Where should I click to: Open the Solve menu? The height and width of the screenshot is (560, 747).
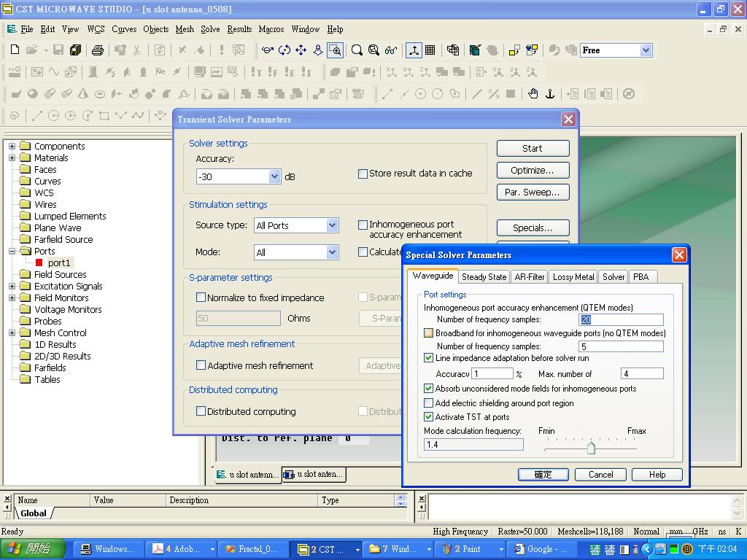tap(210, 29)
